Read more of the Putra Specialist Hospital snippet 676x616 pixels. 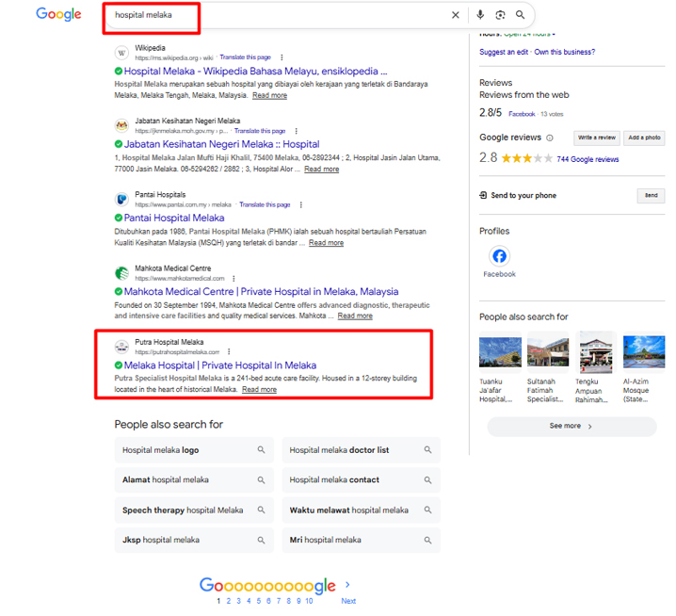(x=260, y=390)
